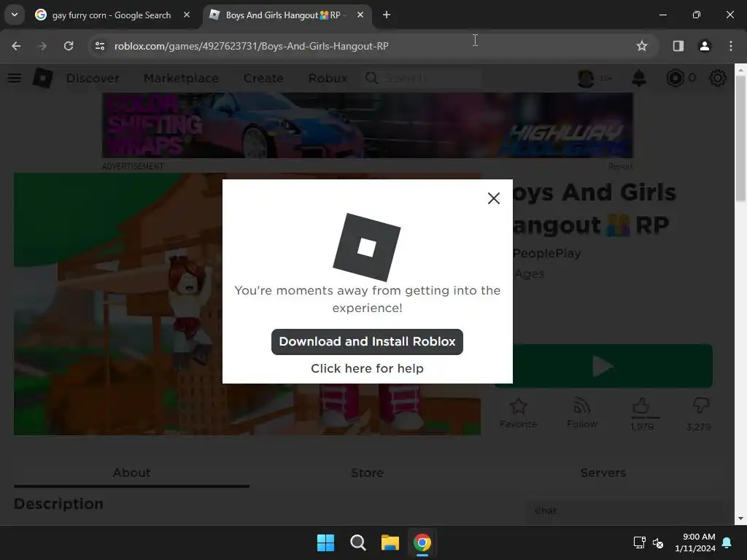
Task: Close the Google Search tab
Action: tap(187, 15)
